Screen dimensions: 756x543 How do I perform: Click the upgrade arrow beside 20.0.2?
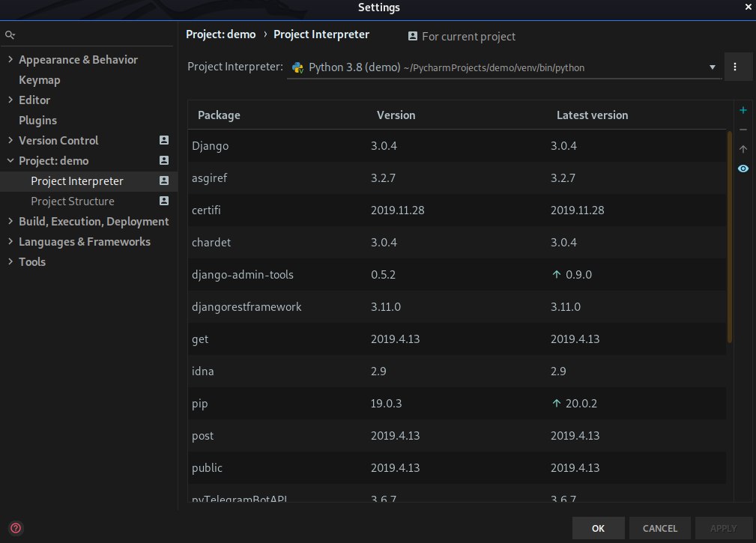557,403
